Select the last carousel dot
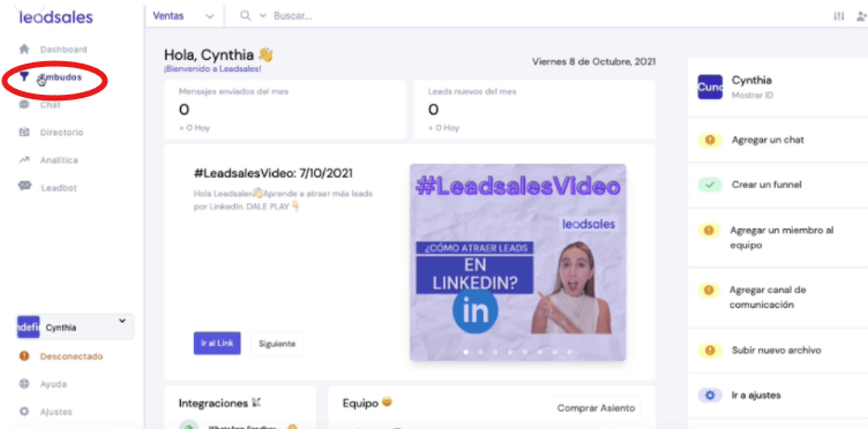Screen dimensions: 868x429 pyautogui.click(x=569, y=352)
